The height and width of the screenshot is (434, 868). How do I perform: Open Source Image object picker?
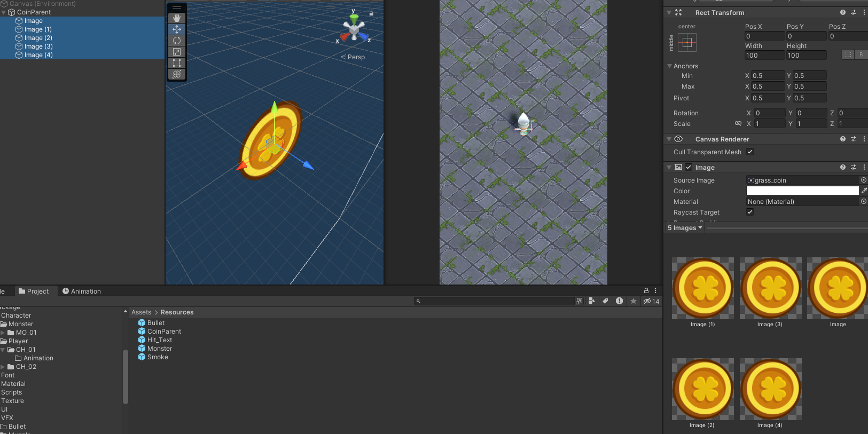point(864,180)
